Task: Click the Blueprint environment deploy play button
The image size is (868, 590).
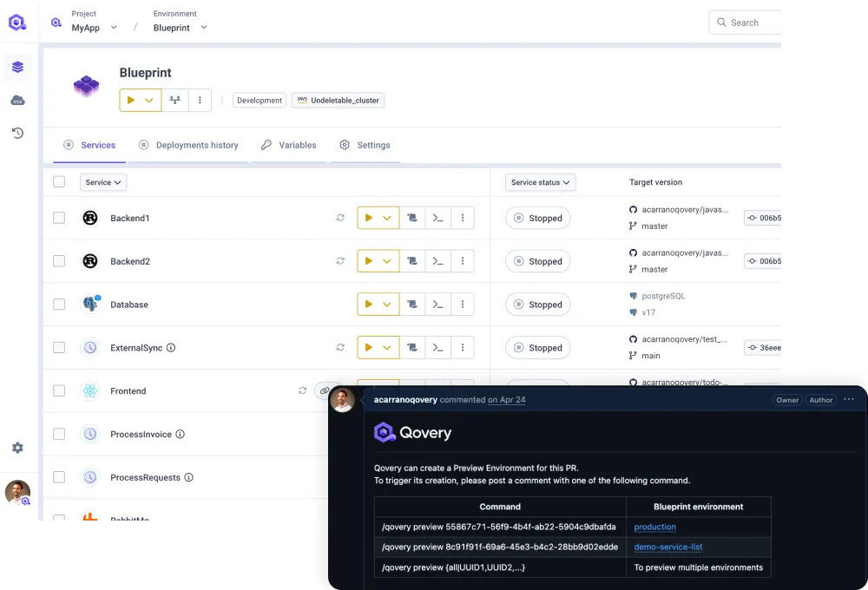Action: (x=131, y=100)
